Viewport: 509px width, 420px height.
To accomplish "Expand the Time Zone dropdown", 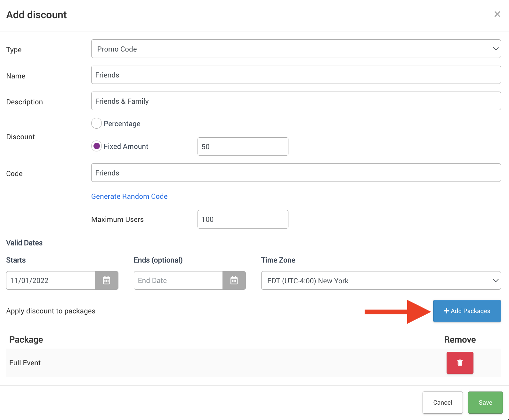I will [381, 280].
